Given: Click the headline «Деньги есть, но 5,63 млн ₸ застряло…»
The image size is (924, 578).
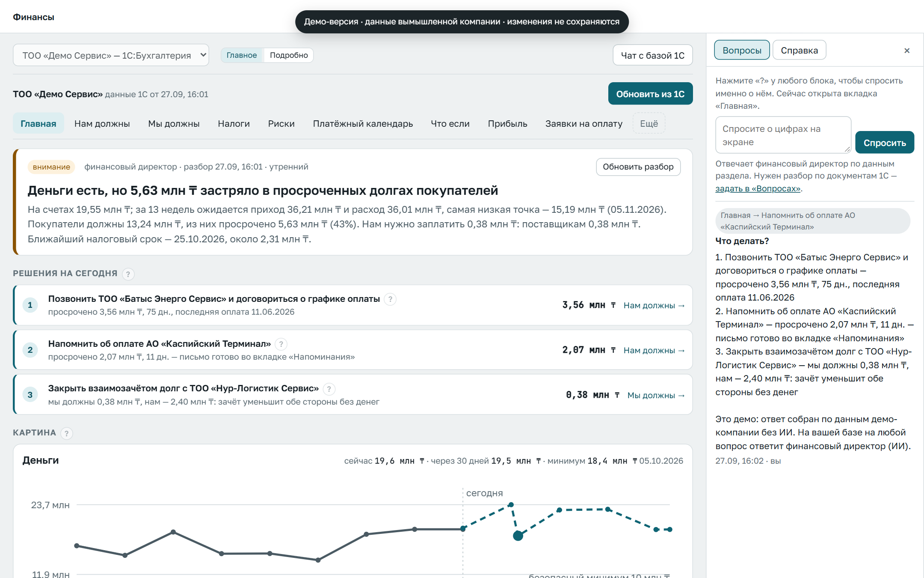Looking at the screenshot, I should (x=263, y=191).
